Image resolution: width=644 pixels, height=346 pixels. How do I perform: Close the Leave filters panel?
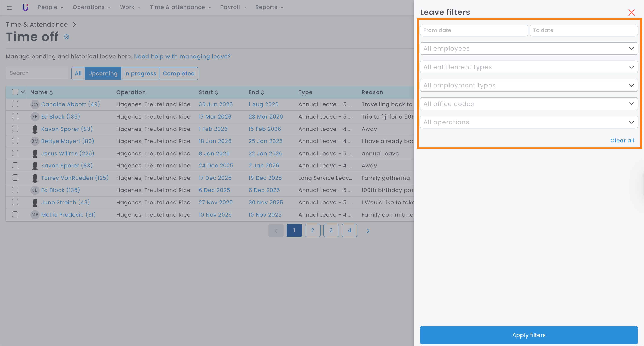click(631, 13)
